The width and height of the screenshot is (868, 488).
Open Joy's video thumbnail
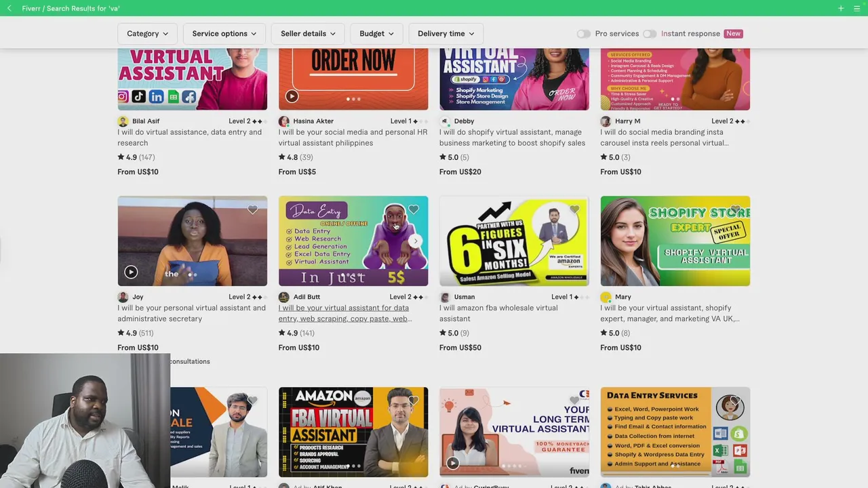[193, 241]
